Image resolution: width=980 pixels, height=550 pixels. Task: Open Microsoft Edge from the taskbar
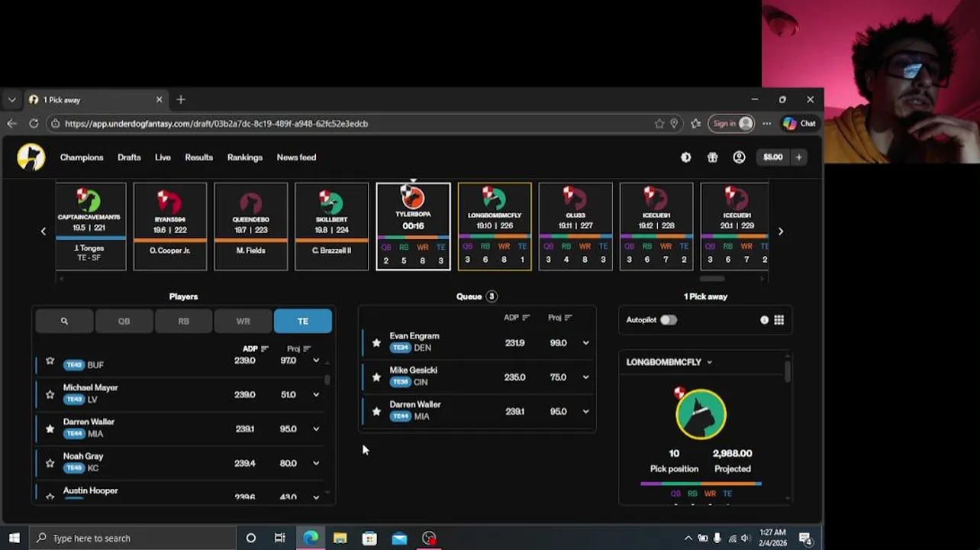click(311, 538)
